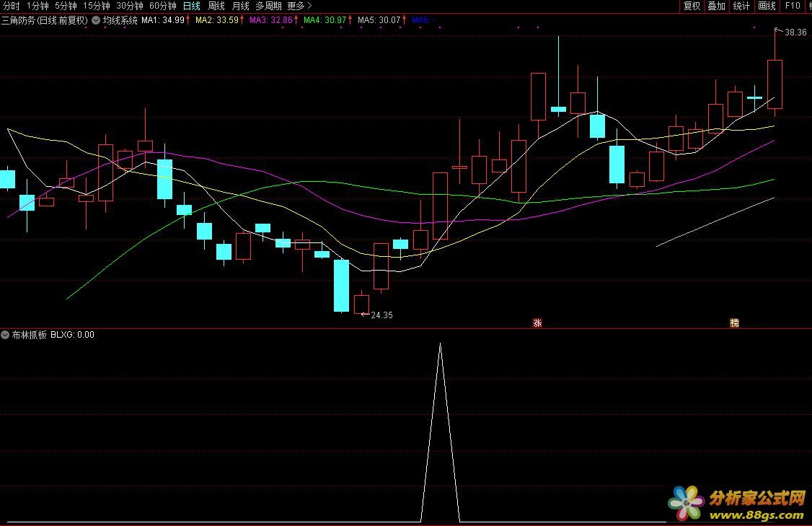Open dropdown icon beside 均线系统
Screen dimensions: 812x526
96,20
